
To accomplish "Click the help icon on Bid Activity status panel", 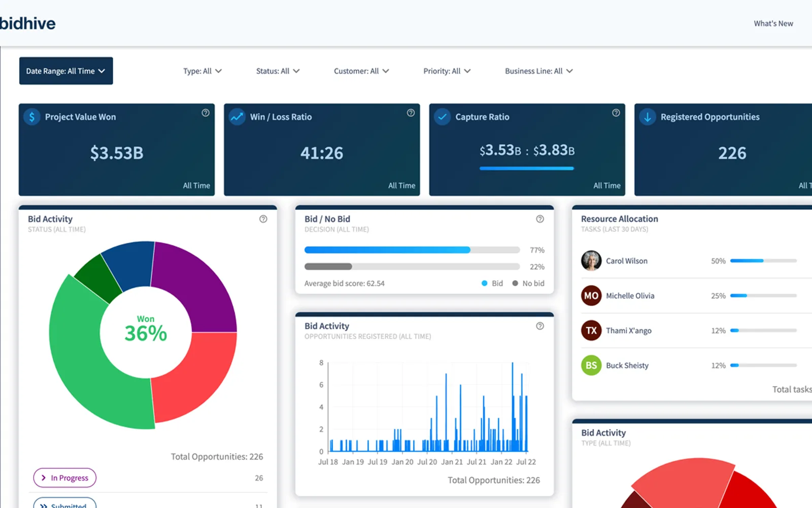I will 263,219.
